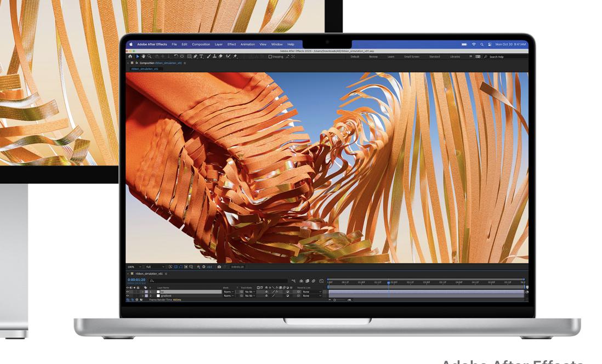Open the magnification level dropdown showing 100%
Screen dimensions: 602x364
click(134, 267)
